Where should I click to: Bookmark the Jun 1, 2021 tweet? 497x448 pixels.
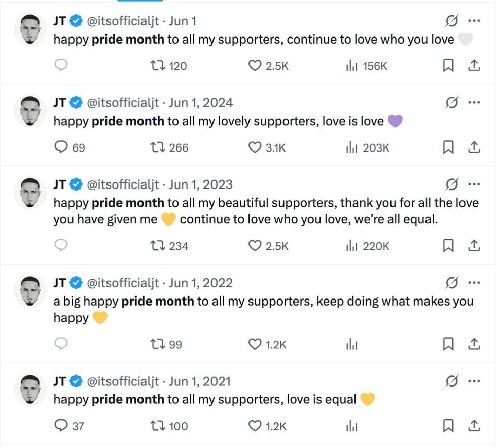[x=448, y=426]
